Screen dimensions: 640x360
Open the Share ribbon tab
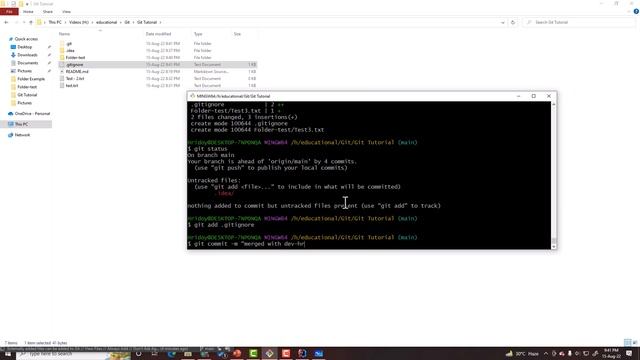coord(48,12)
